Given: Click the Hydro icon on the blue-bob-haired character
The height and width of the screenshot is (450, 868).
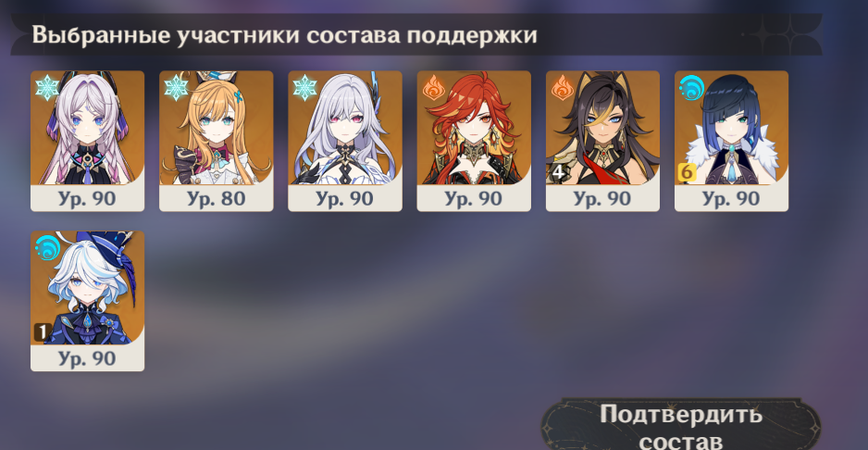Looking at the screenshot, I should tap(691, 88).
